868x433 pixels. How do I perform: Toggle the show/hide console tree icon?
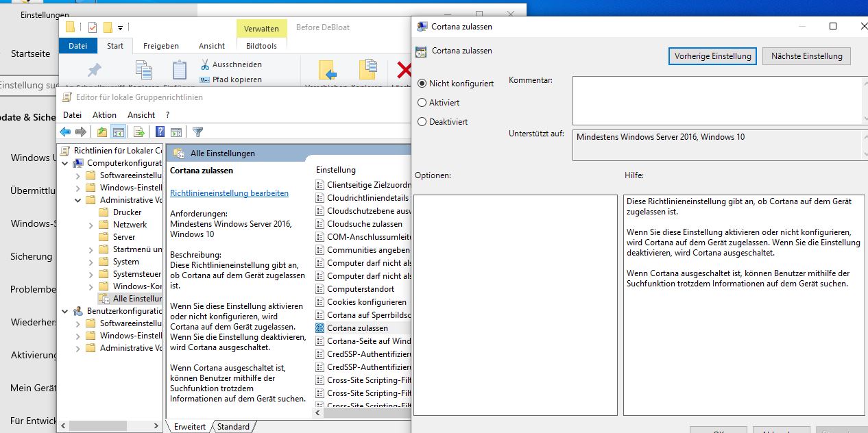tap(118, 132)
